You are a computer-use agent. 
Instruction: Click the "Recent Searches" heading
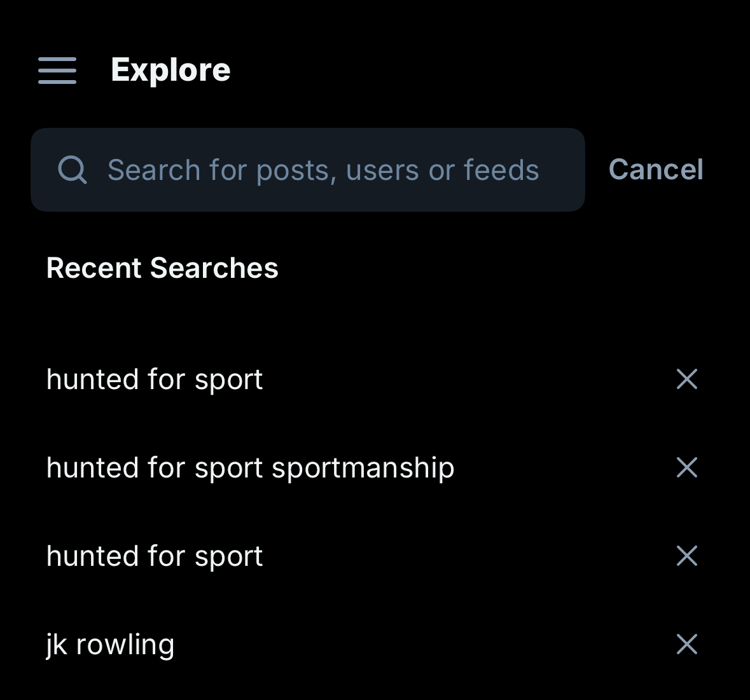162,268
